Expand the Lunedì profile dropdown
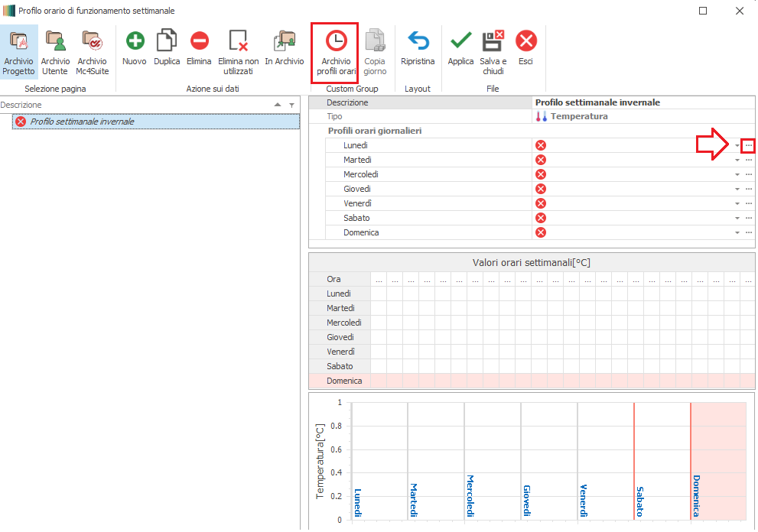 tap(737, 145)
